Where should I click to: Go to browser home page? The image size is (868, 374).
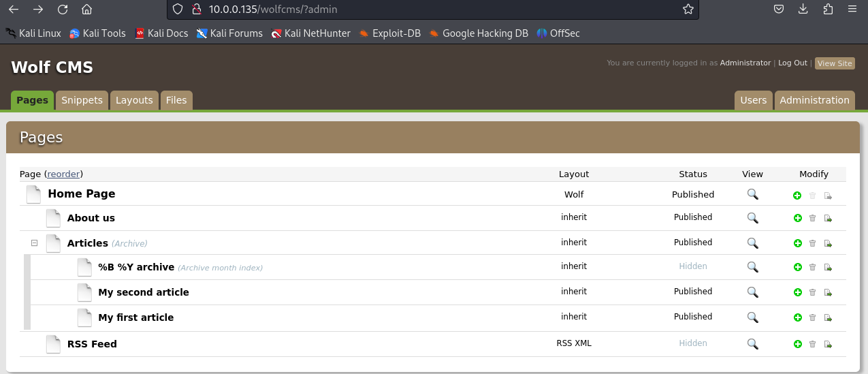86,10
